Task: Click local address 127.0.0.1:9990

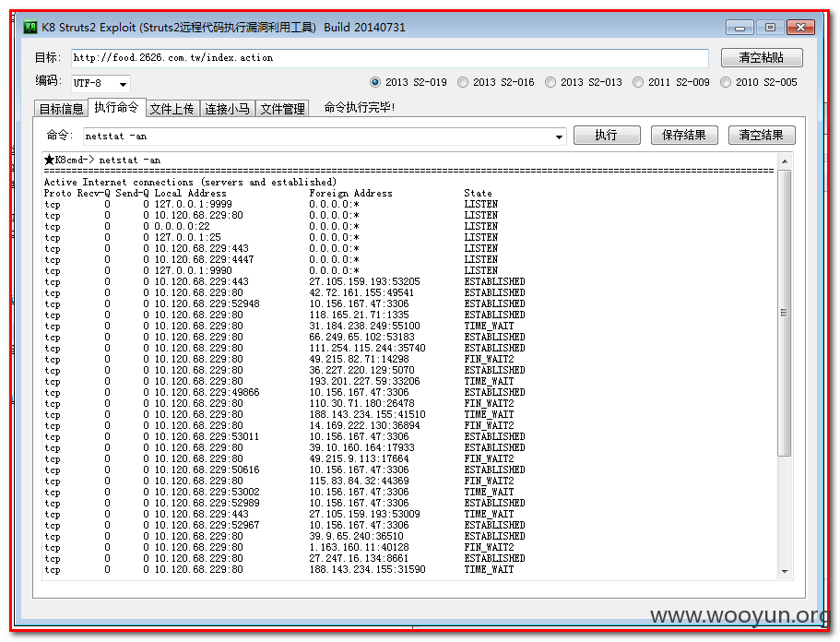Action: coord(194,270)
